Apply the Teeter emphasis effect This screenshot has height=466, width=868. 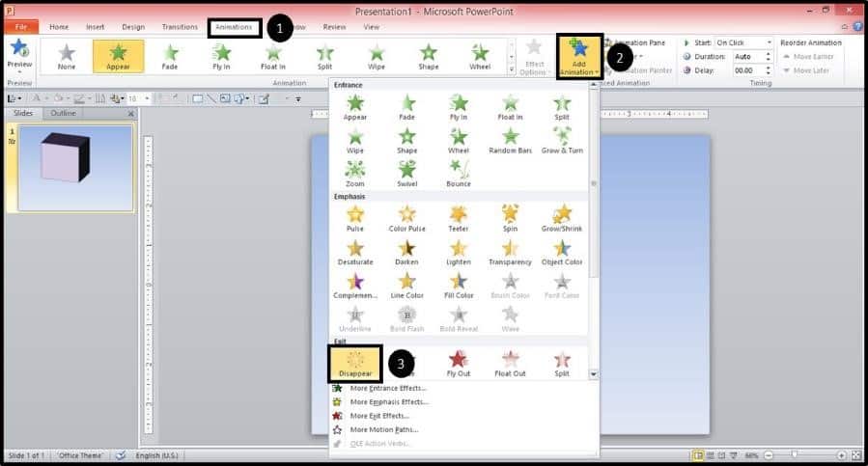(459, 219)
